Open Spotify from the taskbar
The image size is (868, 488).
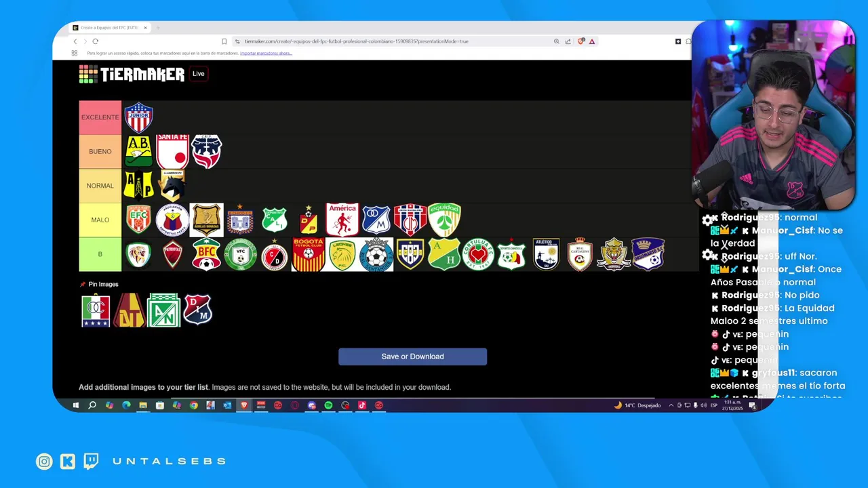pos(328,405)
